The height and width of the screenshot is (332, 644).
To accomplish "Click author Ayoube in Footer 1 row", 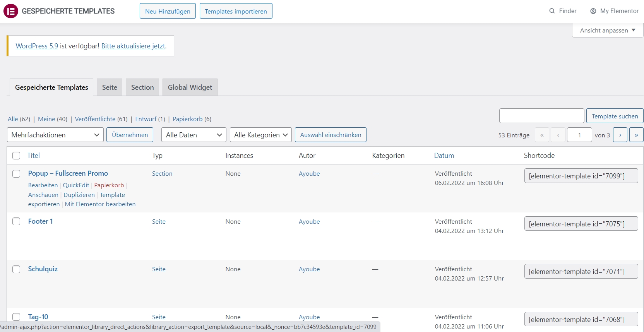I will click(309, 222).
